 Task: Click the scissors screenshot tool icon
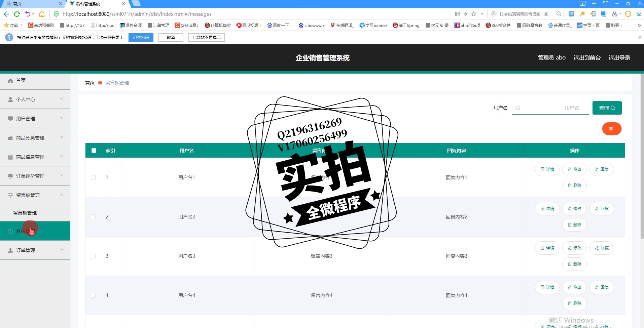click(x=615, y=14)
